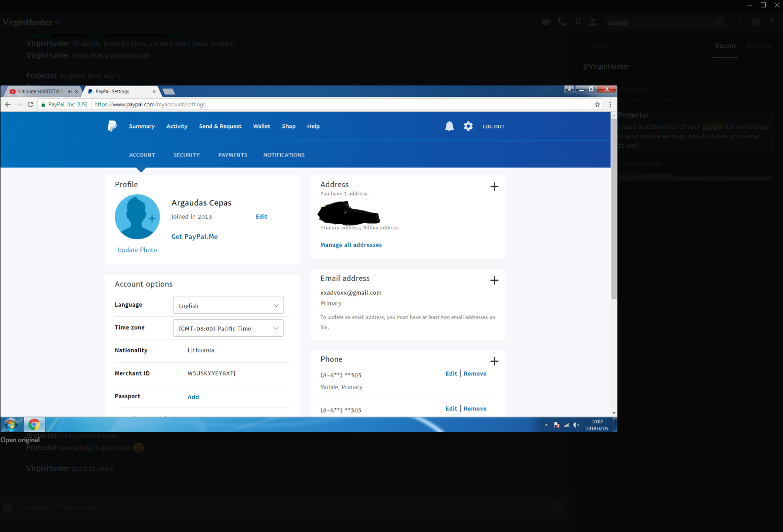Click Manage all addresses link
Image resolution: width=783 pixels, height=532 pixels.
(x=351, y=245)
